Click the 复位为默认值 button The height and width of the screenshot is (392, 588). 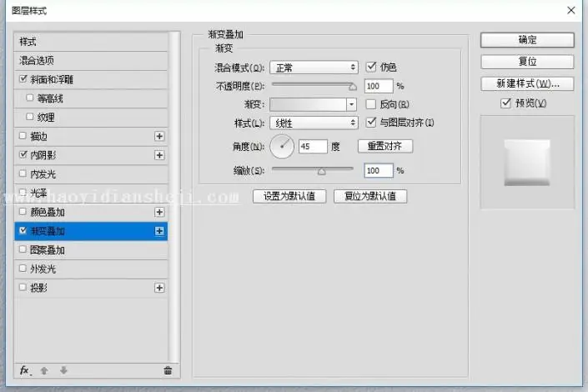(370, 196)
